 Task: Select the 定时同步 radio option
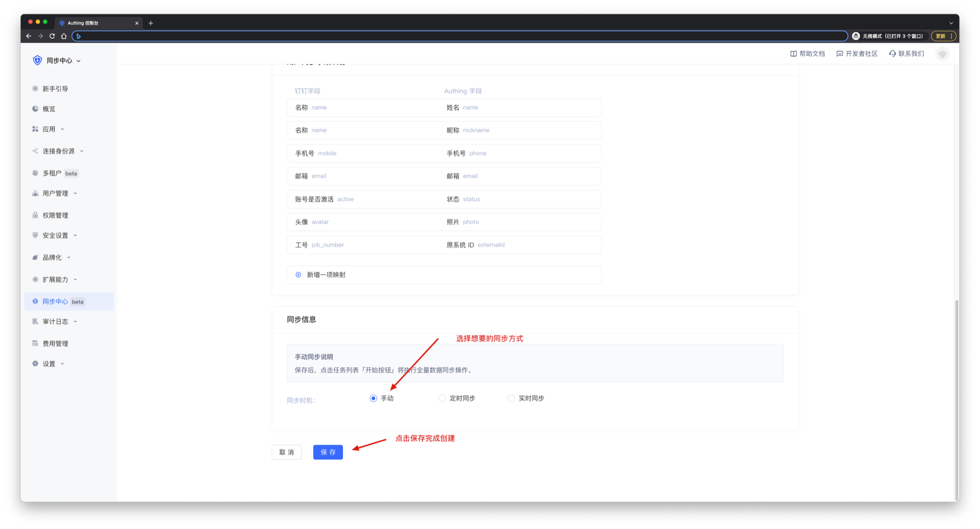pyautogui.click(x=442, y=398)
